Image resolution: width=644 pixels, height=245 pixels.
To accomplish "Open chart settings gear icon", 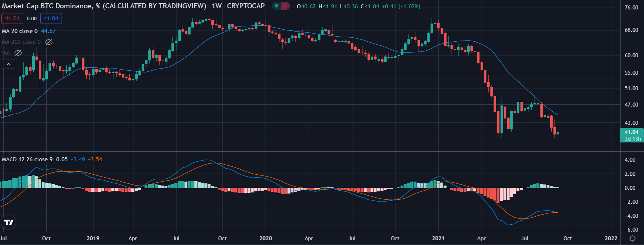I will (x=632, y=238).
